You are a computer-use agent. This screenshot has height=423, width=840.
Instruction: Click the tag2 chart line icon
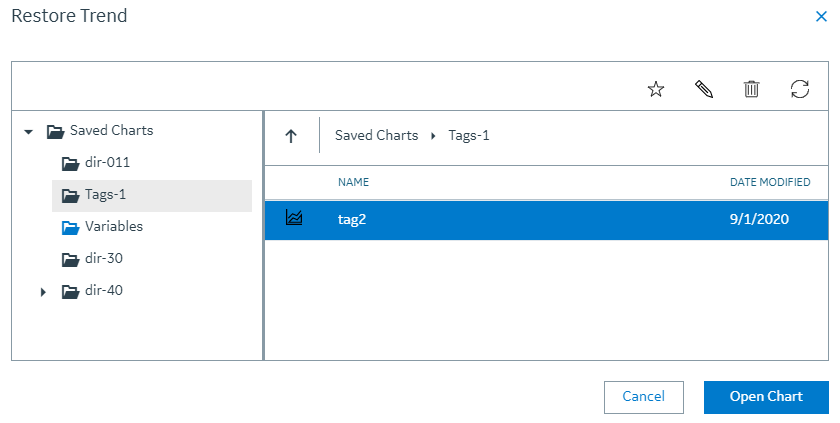coord(294,217)
